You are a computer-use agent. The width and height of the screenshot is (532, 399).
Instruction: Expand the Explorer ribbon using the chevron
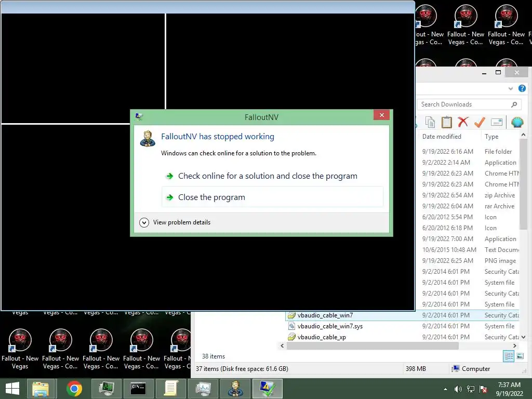[511, 88]
